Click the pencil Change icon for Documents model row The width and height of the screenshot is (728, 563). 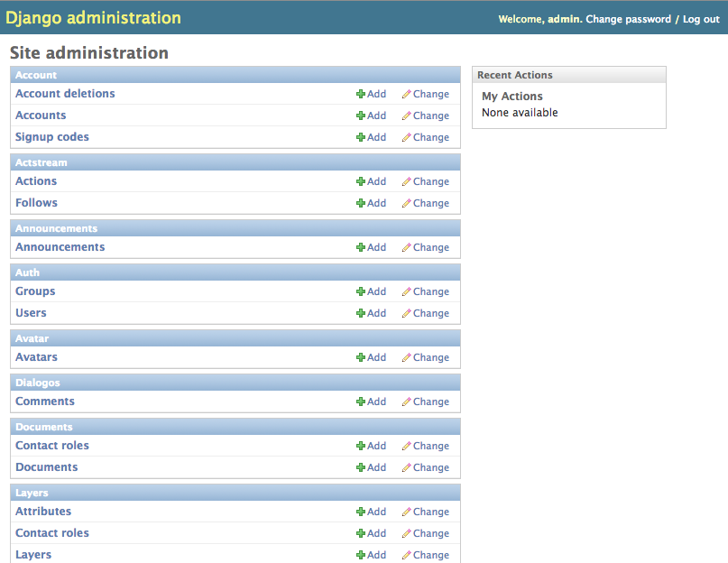click(x=406, y=467)
